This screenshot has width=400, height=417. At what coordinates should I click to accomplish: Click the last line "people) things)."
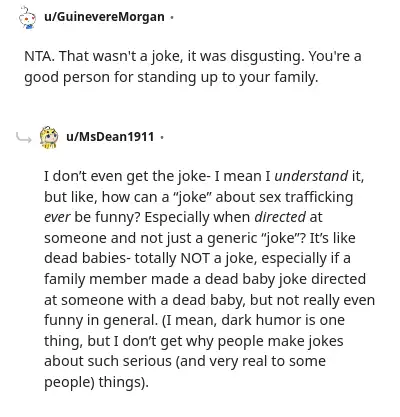coord(96,382)
